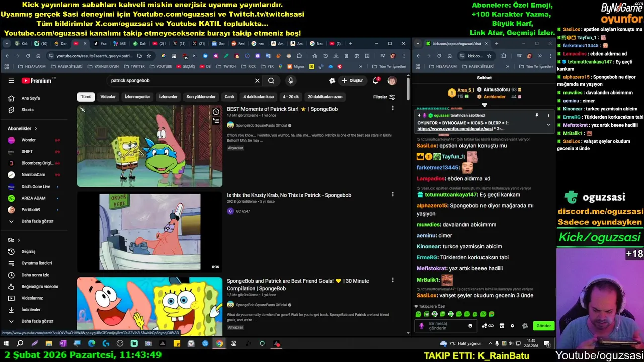
Task: Open the YouTube hamburger guide menu
Action: tap(11, 81)
